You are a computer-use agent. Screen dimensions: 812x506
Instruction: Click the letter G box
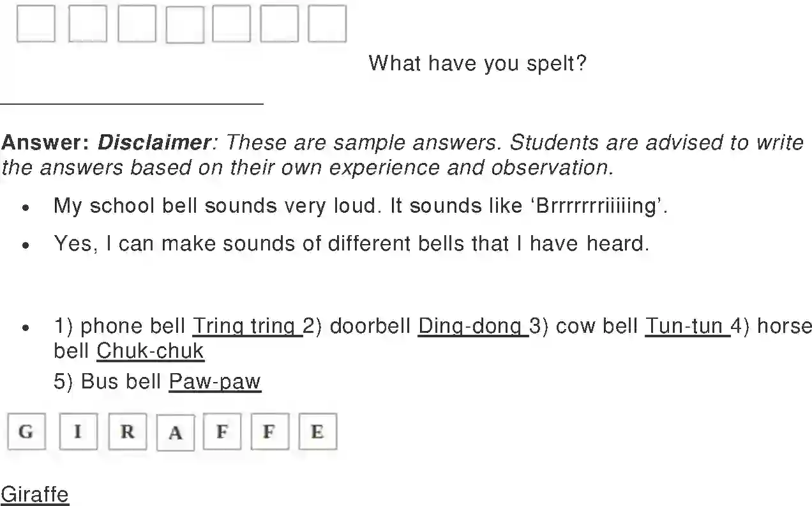(26, 432)
